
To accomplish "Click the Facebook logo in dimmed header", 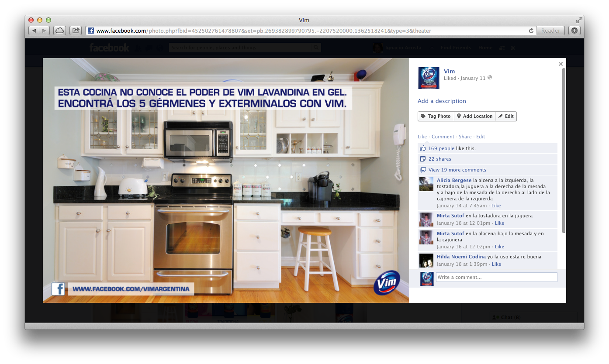I will [x=109, y=48].
